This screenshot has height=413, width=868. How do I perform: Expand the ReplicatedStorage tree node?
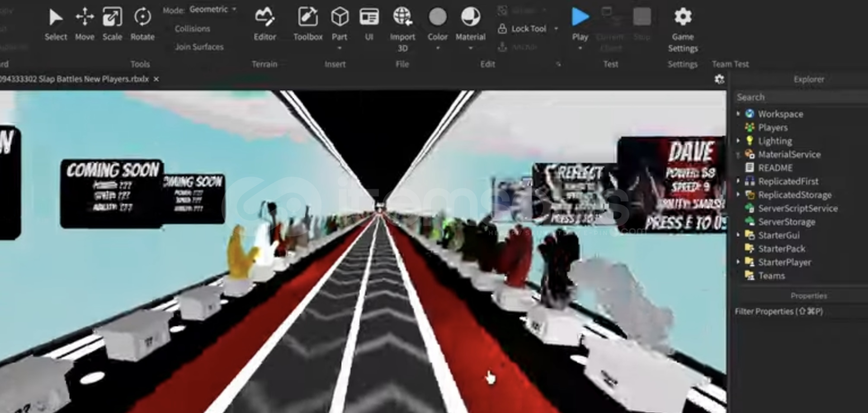pyautogui.click(x=738, y=195)
